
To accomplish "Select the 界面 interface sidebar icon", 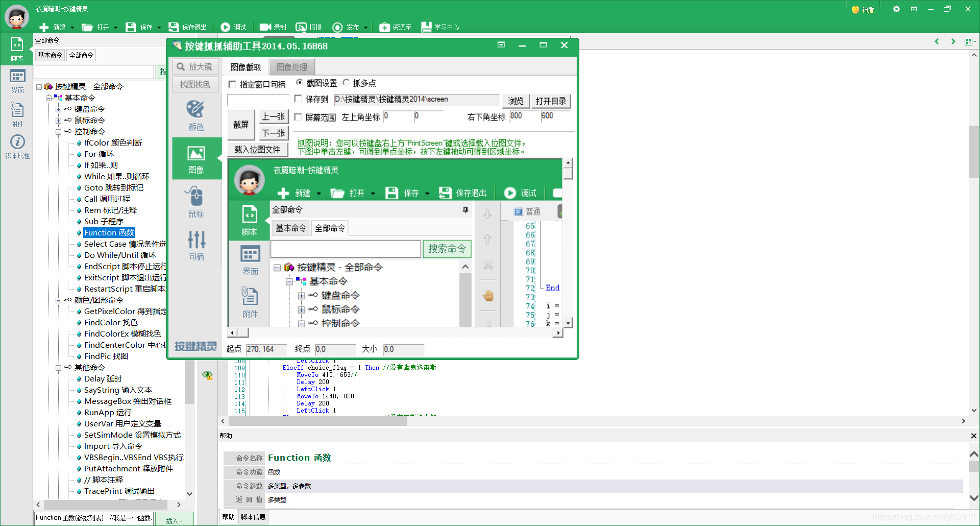I will tap(17, 81).
